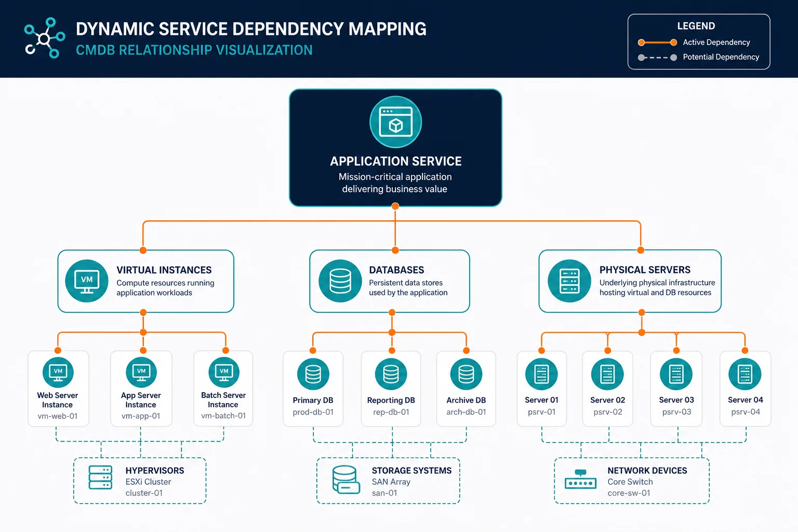
Task: Click the Web Server Instance VM icon
Action: [58, 373]
